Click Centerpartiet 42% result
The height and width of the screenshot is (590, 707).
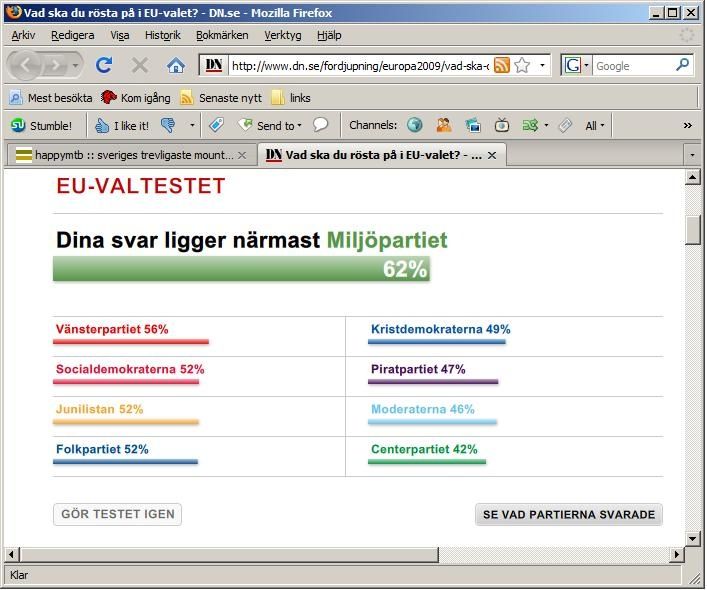pyautogui.click(x=424, y=449)
